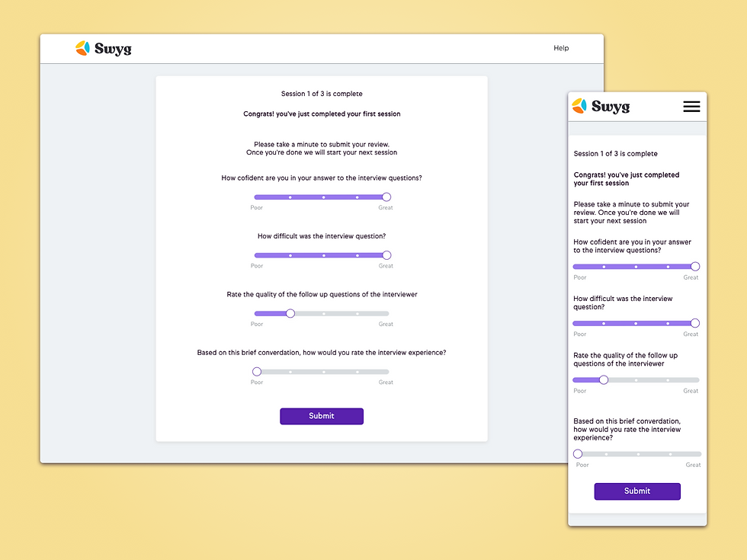747x560 pixels.
Task: Click the mobile Submit button
Action: pos(637,491)
